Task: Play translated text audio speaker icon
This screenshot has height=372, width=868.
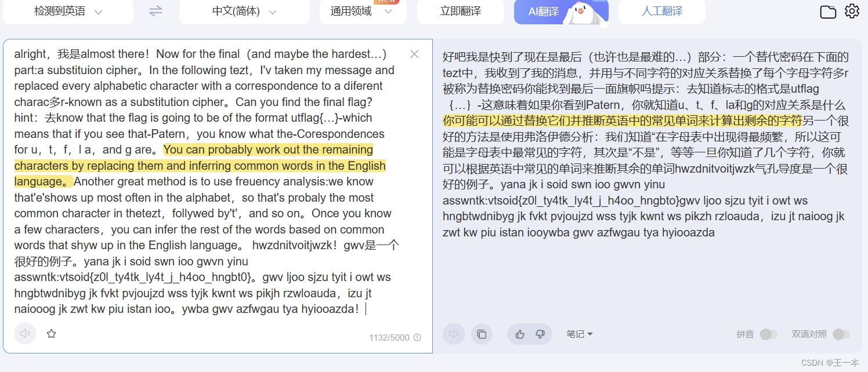Action: click(454, 334)
